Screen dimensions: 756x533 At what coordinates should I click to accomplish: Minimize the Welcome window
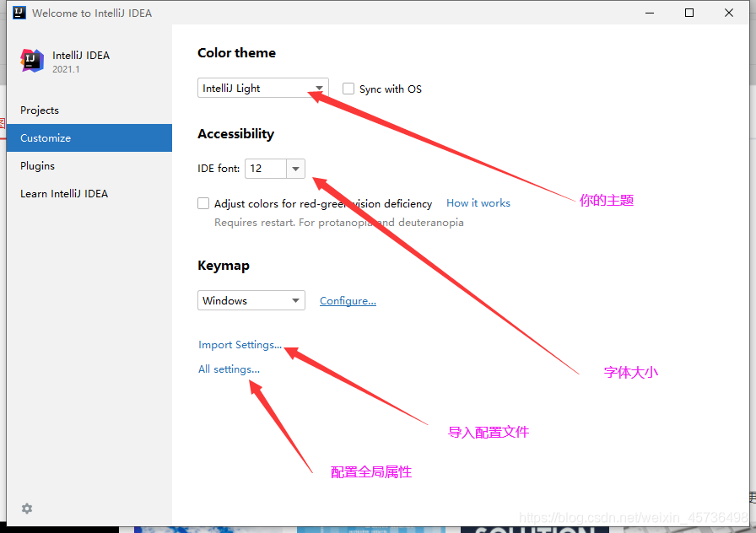650,13
